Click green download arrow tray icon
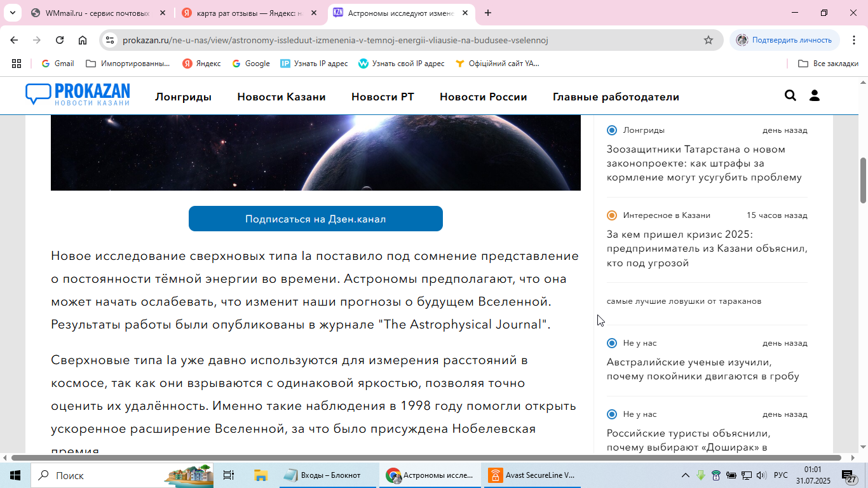This screenshot has height=488, width=868. 701,475
